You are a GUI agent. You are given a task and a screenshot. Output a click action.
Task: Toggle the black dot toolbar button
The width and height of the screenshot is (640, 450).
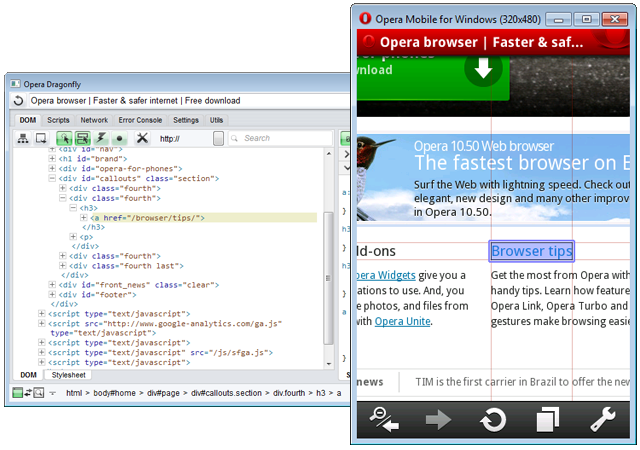120,138
